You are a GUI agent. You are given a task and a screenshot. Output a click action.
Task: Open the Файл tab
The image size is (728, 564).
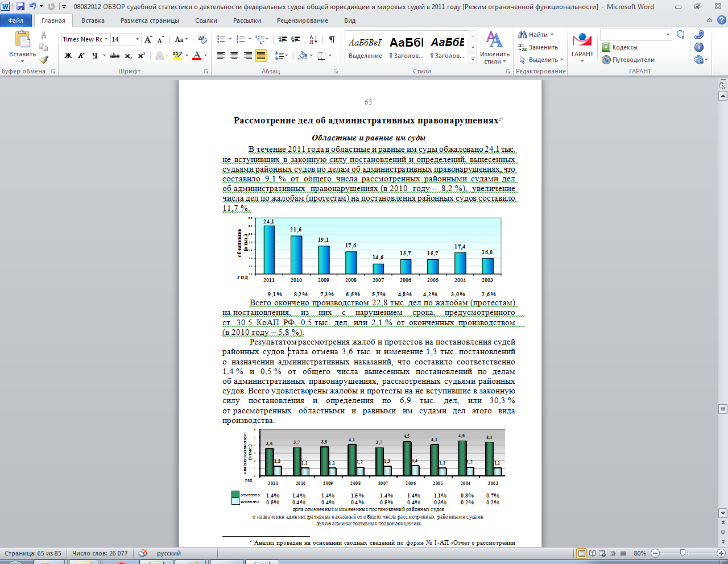16,20
